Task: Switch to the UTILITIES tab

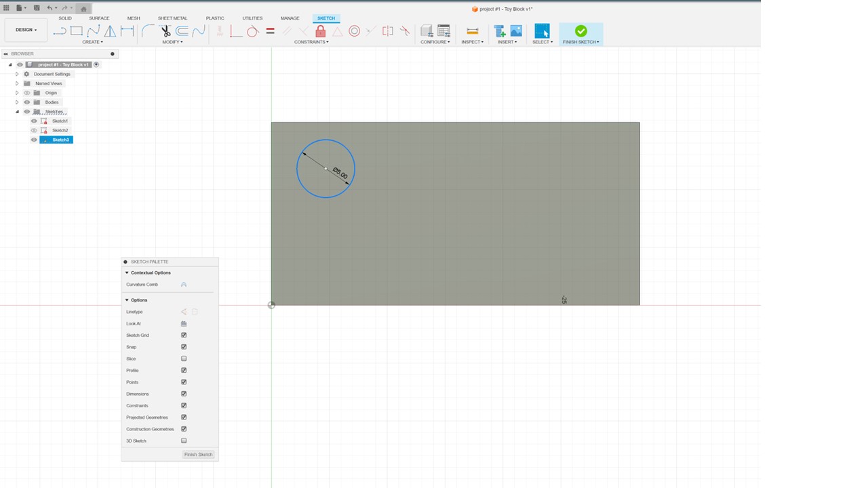Action: pyautogui.click(x=252, y=18)
